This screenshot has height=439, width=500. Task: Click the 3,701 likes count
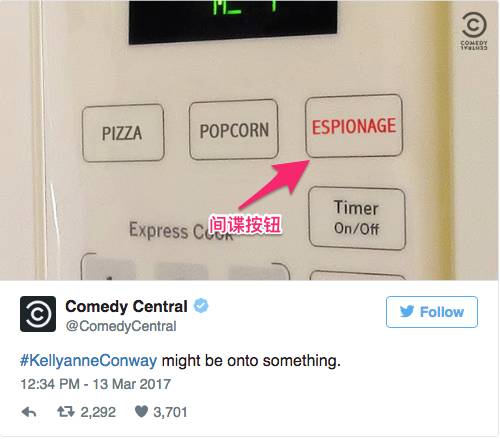click(x=170, y=412)
